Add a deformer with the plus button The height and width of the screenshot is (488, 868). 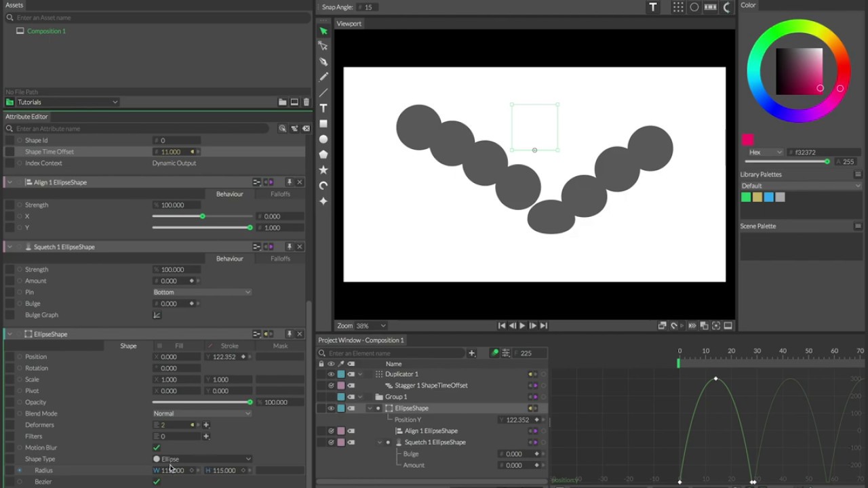pos(206,425)
